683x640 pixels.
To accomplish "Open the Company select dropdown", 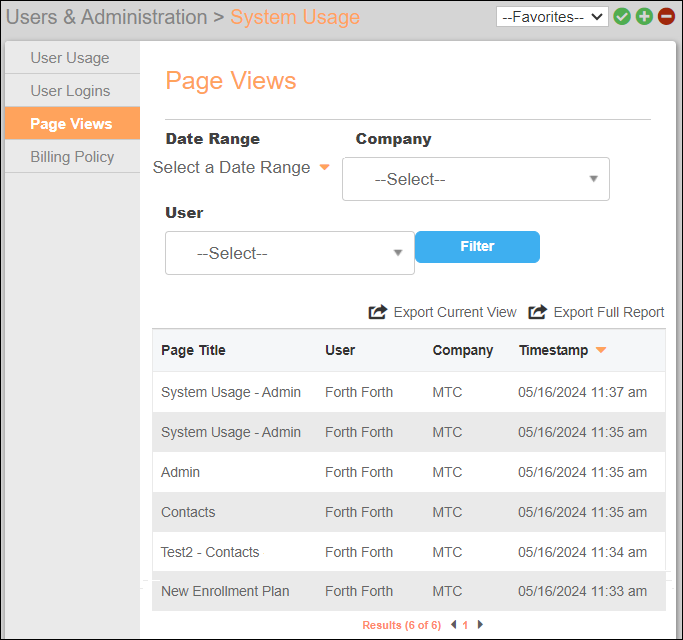I will (475, 179).
